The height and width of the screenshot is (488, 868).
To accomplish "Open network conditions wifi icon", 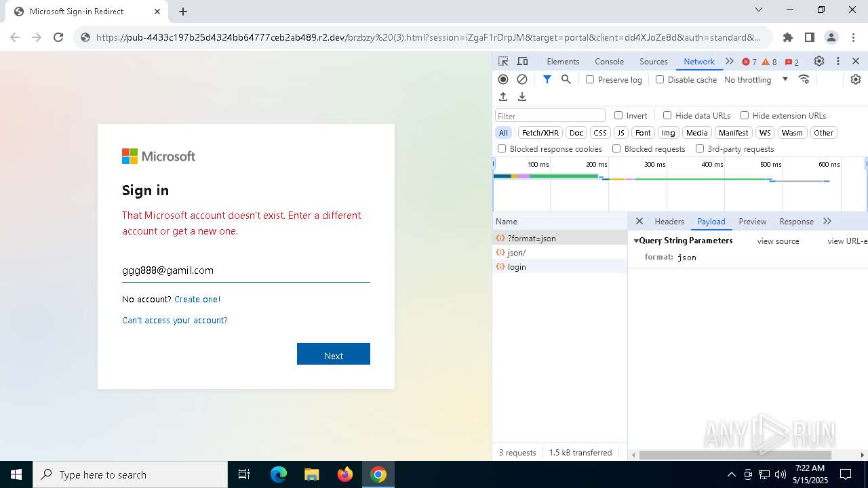I will [804, 79].
